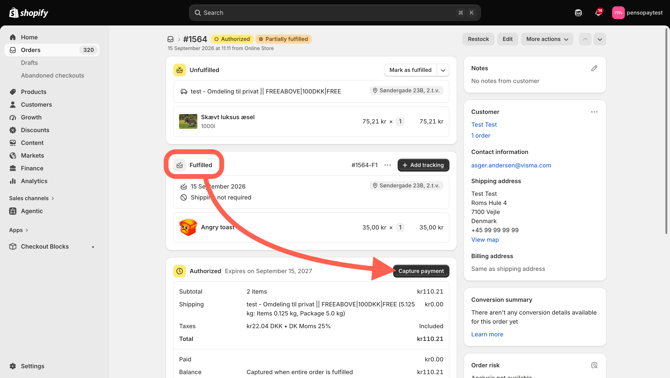
Task: Open the Search field
Action: pyautogui.click(x=335, y=13)
